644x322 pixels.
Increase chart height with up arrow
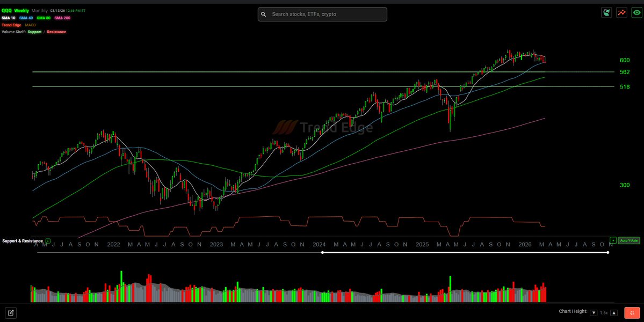click(x=614, y=313)
